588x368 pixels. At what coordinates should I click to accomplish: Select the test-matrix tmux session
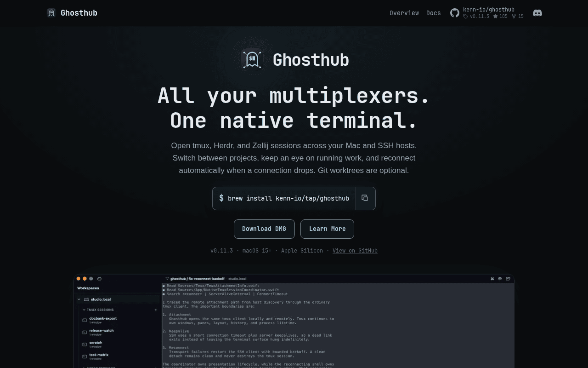(x=99, y=355)
